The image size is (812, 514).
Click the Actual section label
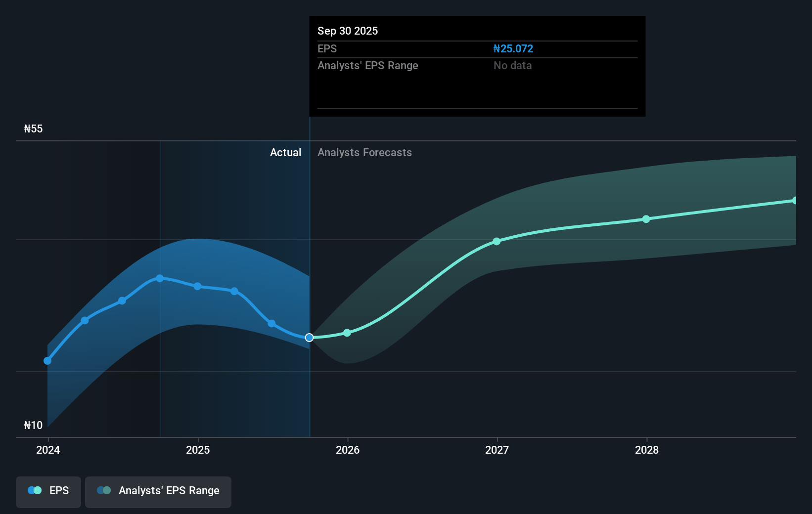tap(285, 153)
